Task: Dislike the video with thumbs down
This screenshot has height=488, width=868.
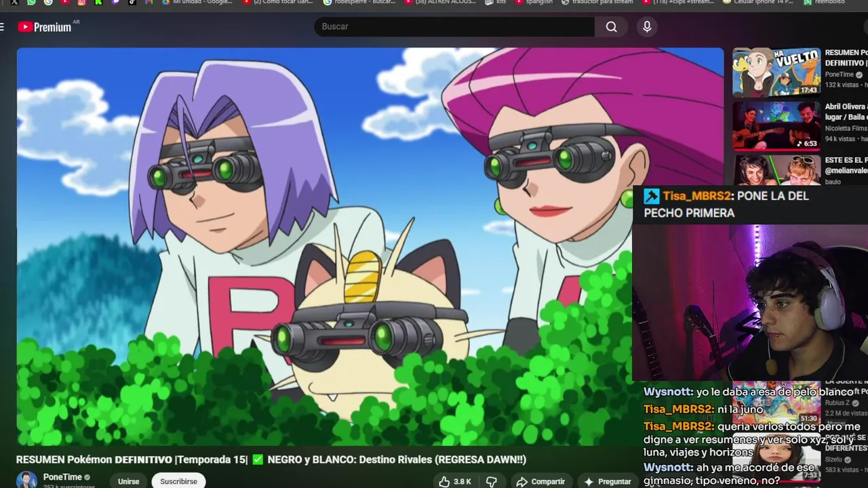Action: [x=492, y=481]
